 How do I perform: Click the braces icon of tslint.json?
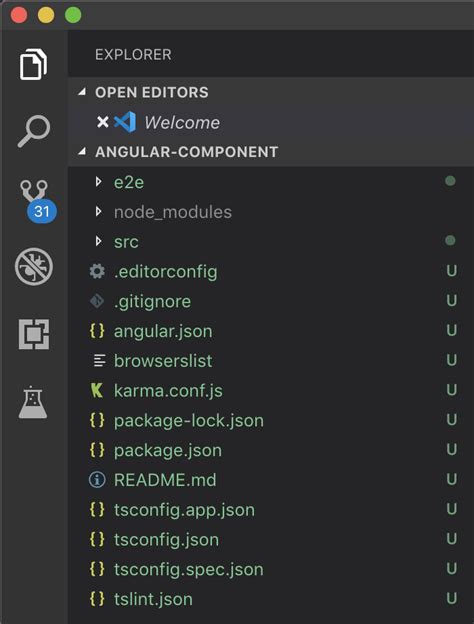97,599
